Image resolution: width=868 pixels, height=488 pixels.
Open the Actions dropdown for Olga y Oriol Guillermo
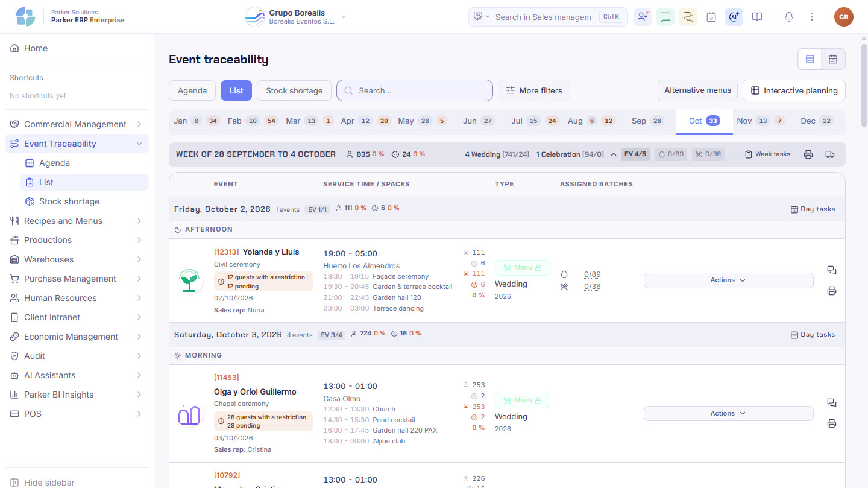728,413
